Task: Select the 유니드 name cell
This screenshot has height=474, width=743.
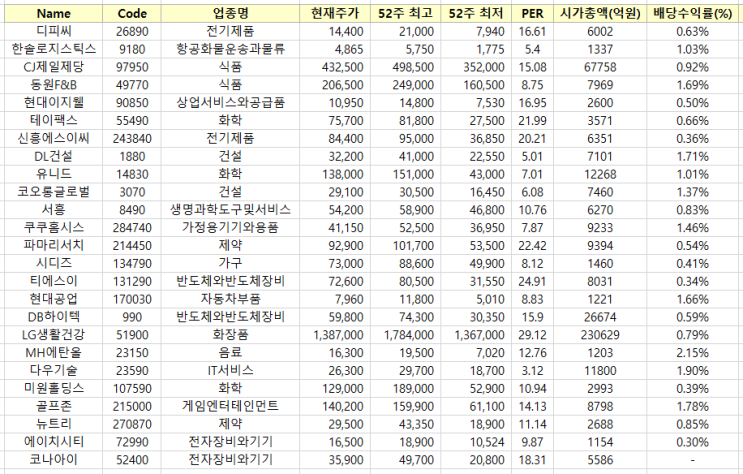Action: (x=54, y=174)
